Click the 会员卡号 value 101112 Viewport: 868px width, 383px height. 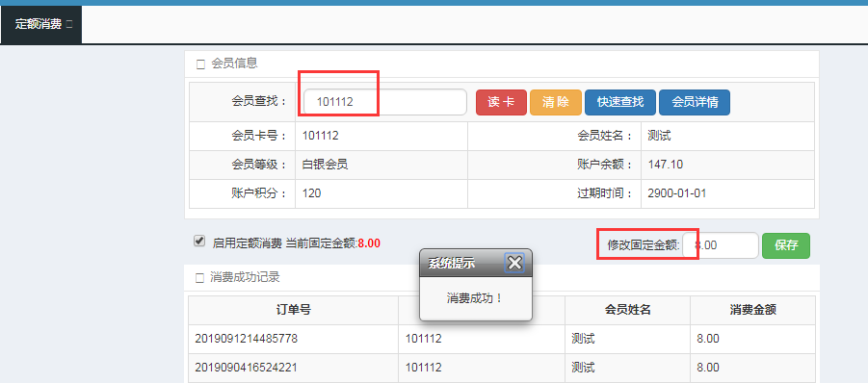pyautogui.click(x=321, y=136)
